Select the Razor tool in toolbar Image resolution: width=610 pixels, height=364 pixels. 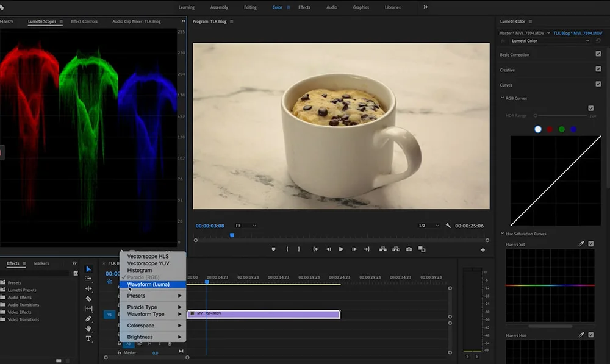88,299
